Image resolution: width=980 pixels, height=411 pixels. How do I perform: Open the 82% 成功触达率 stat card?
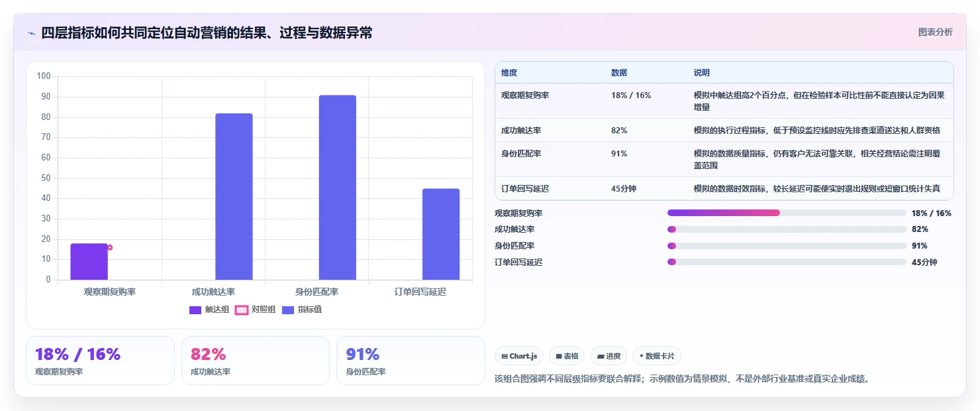pos(256,361)
